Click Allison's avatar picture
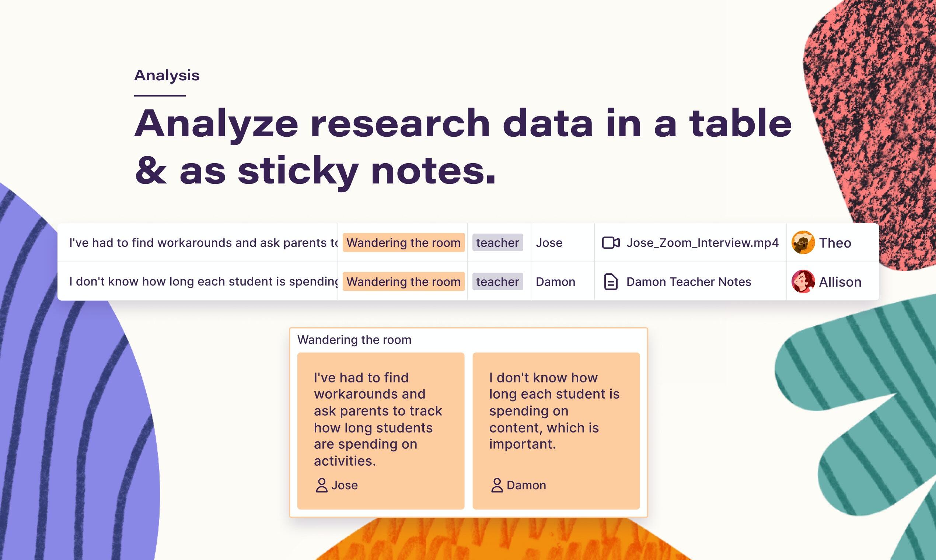 tap(803, 281)
